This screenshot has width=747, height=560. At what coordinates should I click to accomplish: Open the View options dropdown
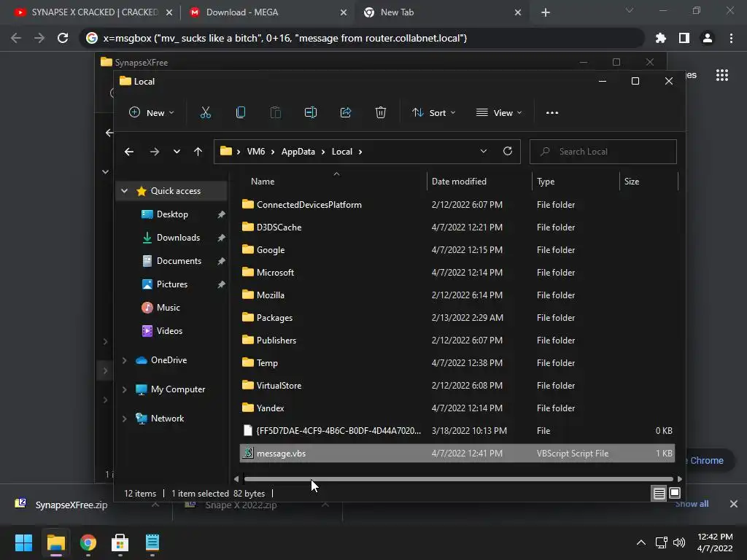pos(499,113)
